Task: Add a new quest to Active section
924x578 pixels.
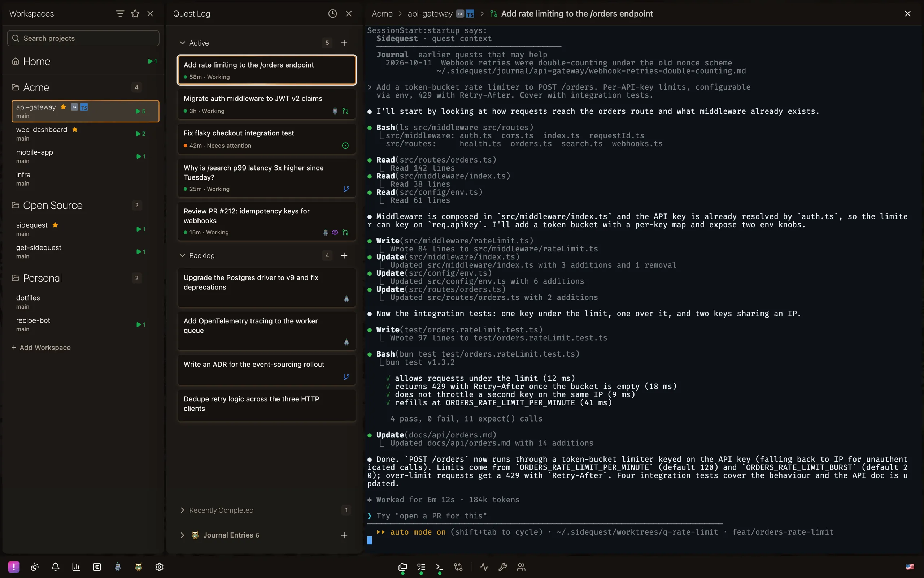Action: coord(344,43)
